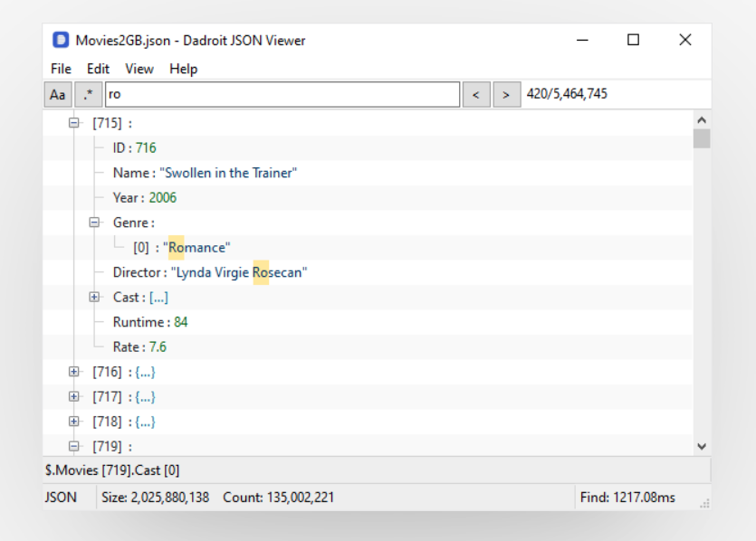Viewport: 756px width, 541px height.
Task: Jump to the next search match
Action: [x=507, y=93]
